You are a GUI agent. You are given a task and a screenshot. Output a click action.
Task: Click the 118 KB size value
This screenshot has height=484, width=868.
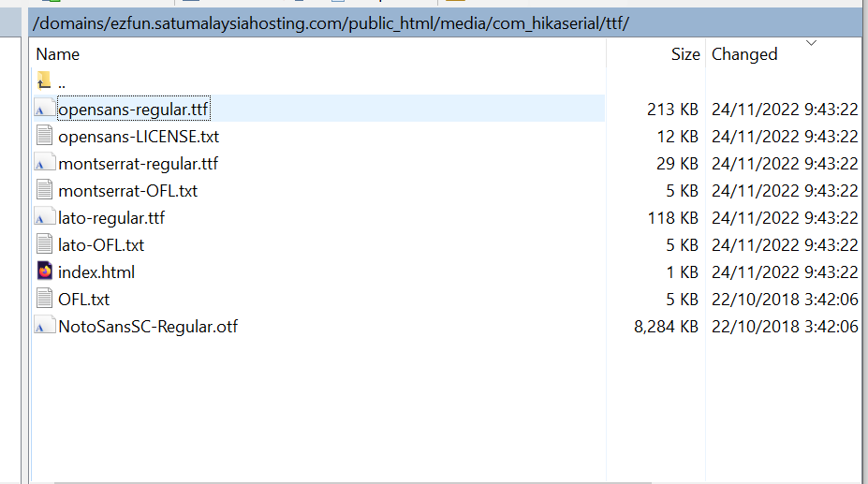[672, 218]
